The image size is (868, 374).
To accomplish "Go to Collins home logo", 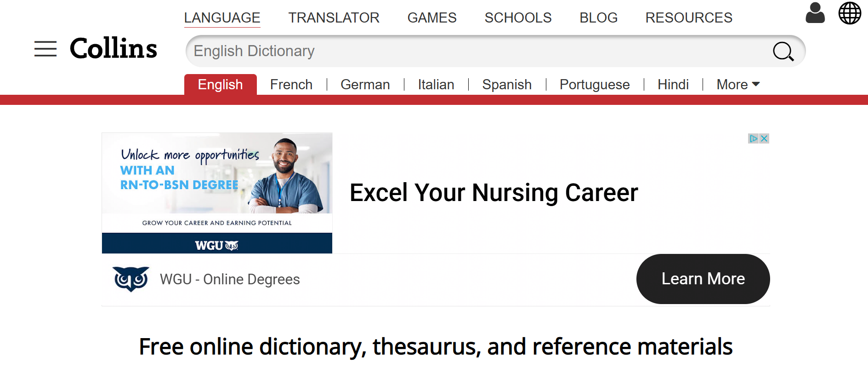I will pyautogui.click(x=113, y=48).
